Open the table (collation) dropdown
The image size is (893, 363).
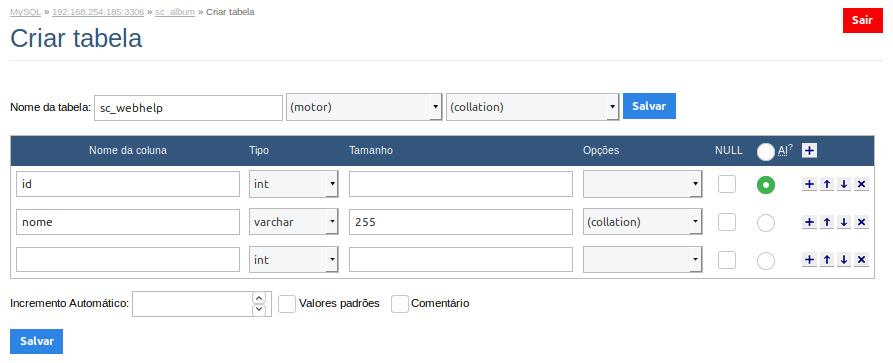coord(532,107)
